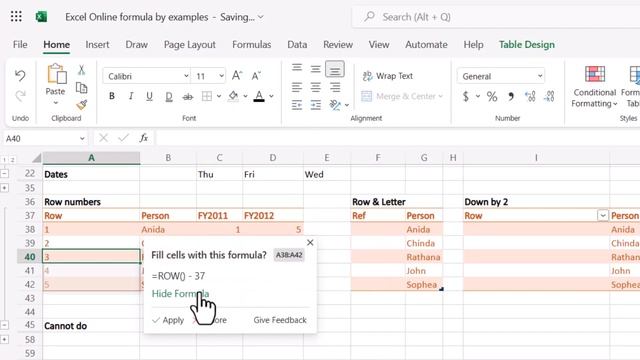The image size is (640, 360).
Task: Align text right
Action: click(335, 87)
